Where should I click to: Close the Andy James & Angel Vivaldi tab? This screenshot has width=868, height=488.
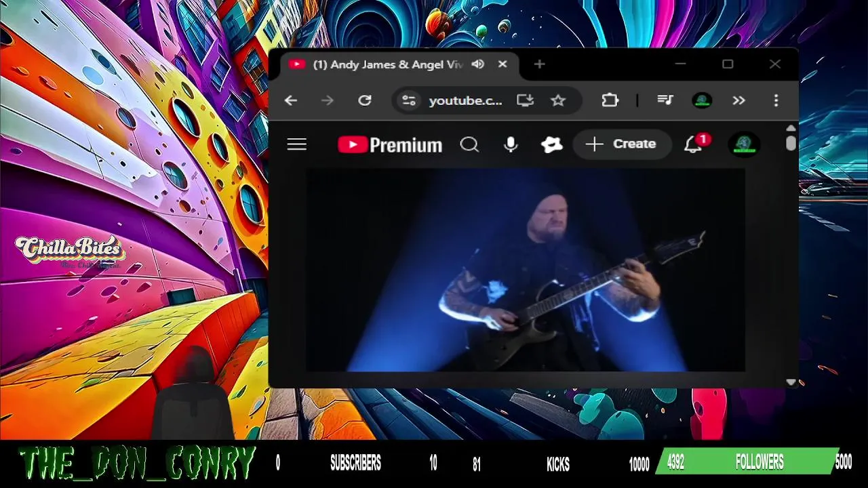(x=502, y=64)
